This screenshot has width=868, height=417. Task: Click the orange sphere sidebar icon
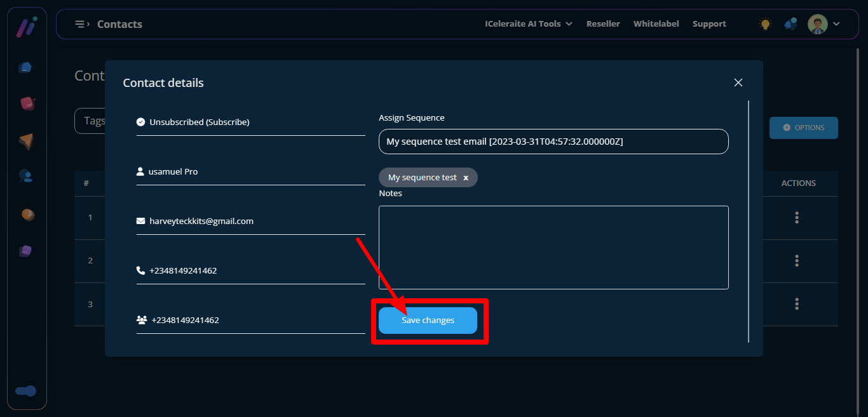click(27, 215)
